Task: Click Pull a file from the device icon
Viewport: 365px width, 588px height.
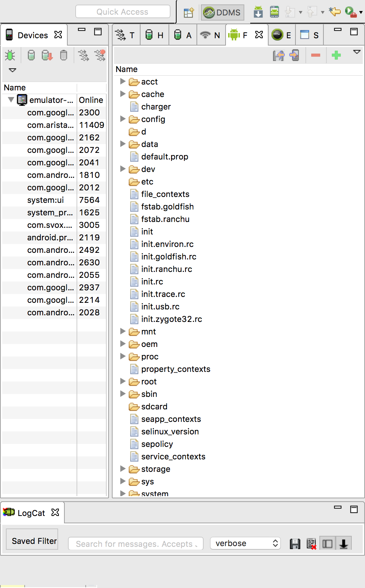Action: click(279, 55)
